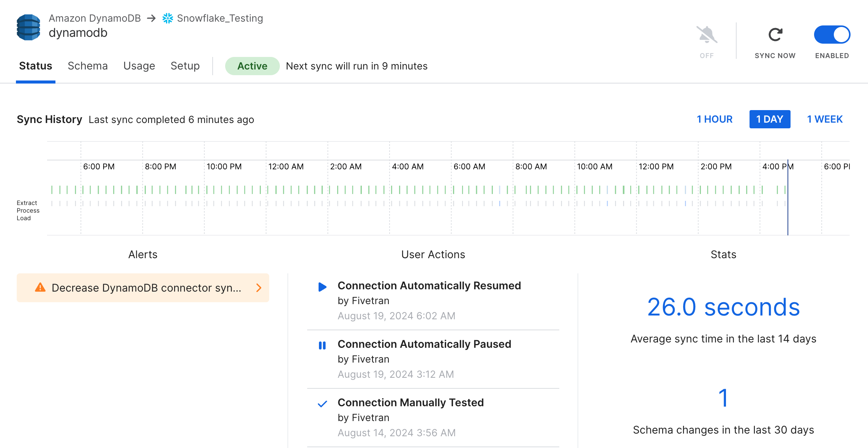Click the SYNC NOW label

tap(775, 56)
